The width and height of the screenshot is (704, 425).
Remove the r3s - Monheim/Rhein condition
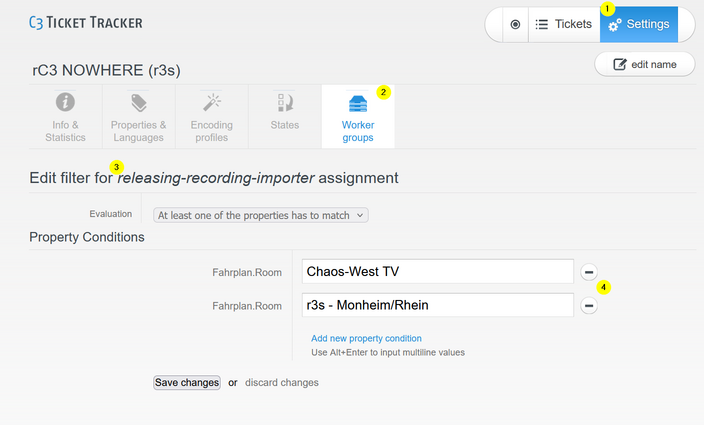coord(589,306)
